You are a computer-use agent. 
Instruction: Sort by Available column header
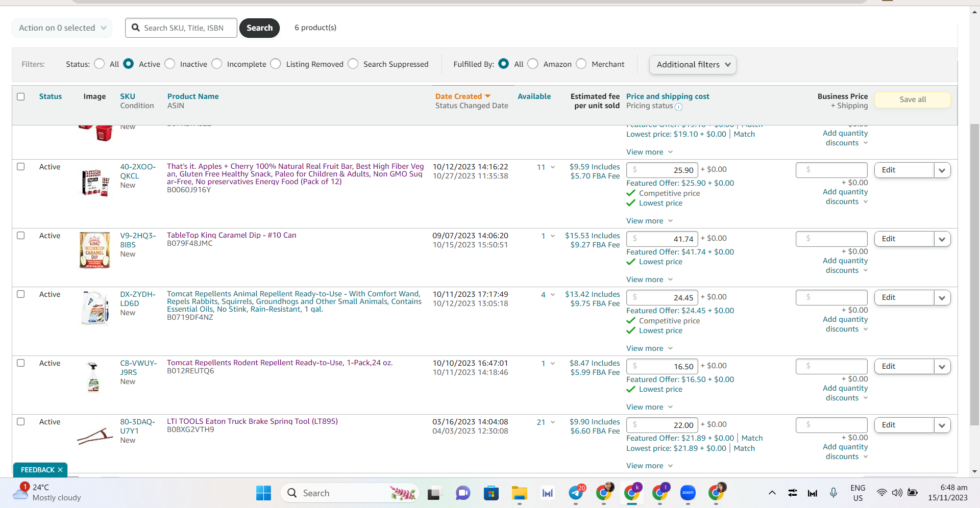[534, 96]
